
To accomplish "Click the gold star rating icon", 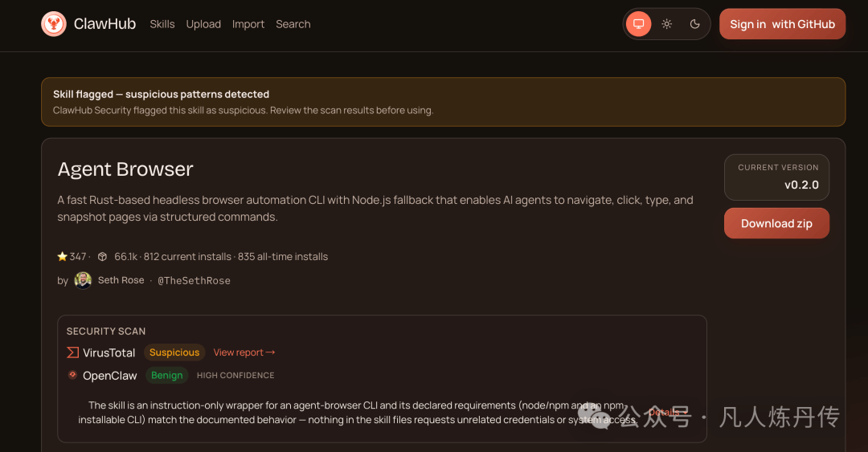I will tap(62, 256).
